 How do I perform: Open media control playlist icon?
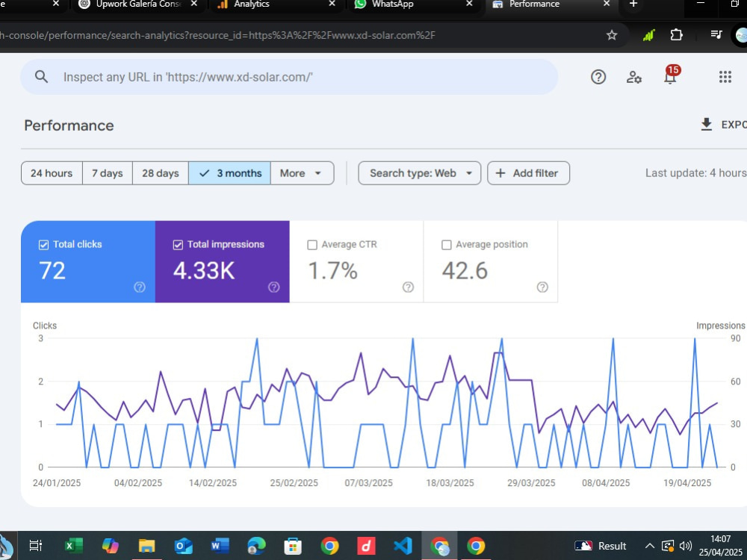click(x=716, y=35)
